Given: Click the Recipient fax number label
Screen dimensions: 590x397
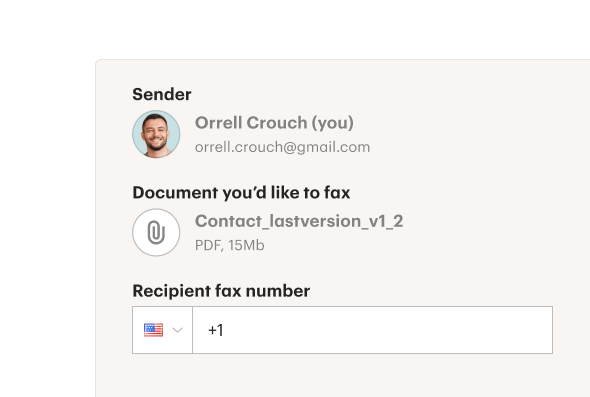Looking at the screenshot, I should [x=221, y=291].
